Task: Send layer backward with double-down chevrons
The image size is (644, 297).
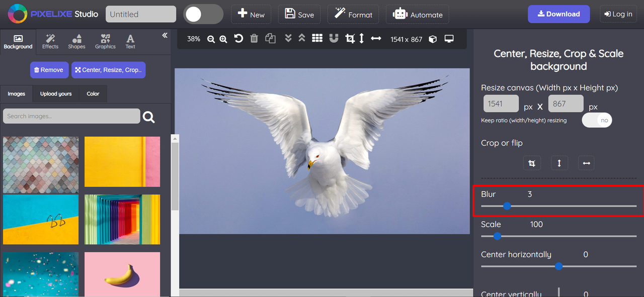Action: click(288, 38)
